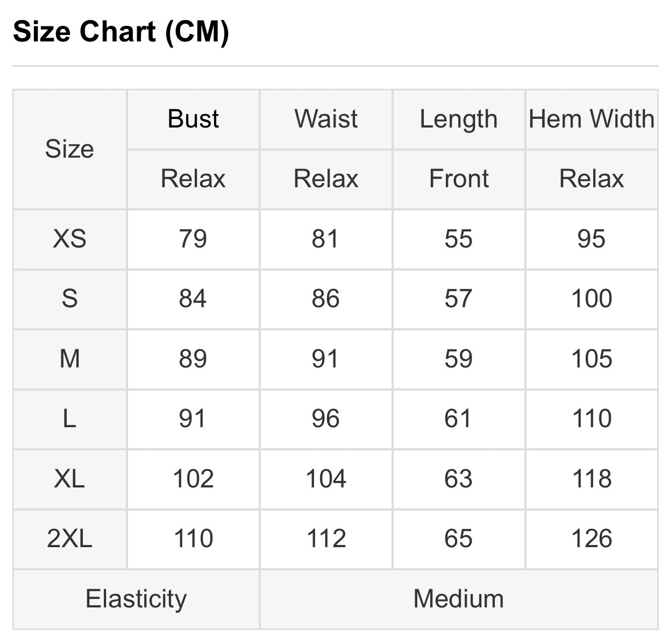The height and width of the screenshot is (644, 669).
Task: Click the M size row label
Action: click(69, 359)
